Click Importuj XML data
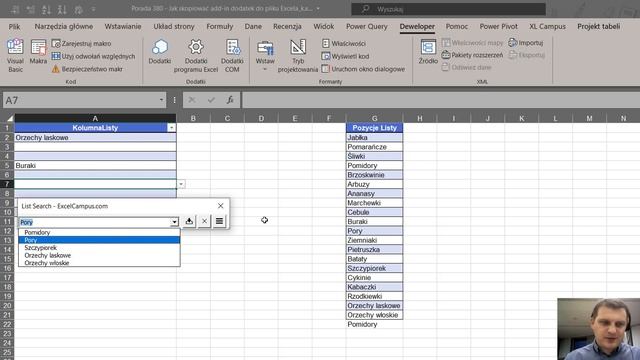This screenshot has height=360, width=640. (526, 42)
